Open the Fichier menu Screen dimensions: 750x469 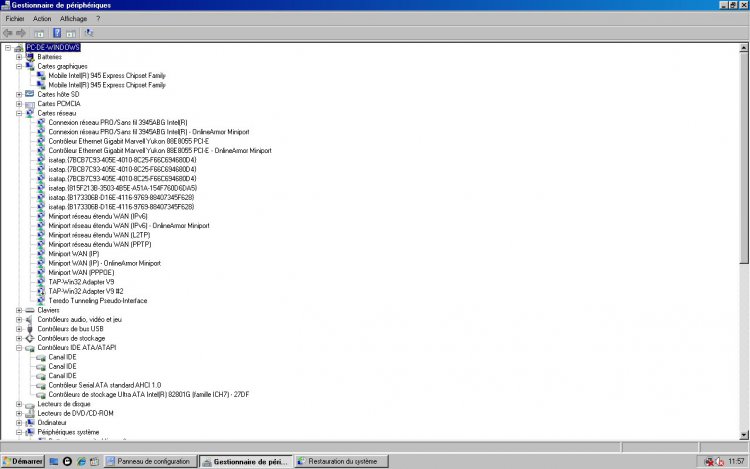click(15, 19)
